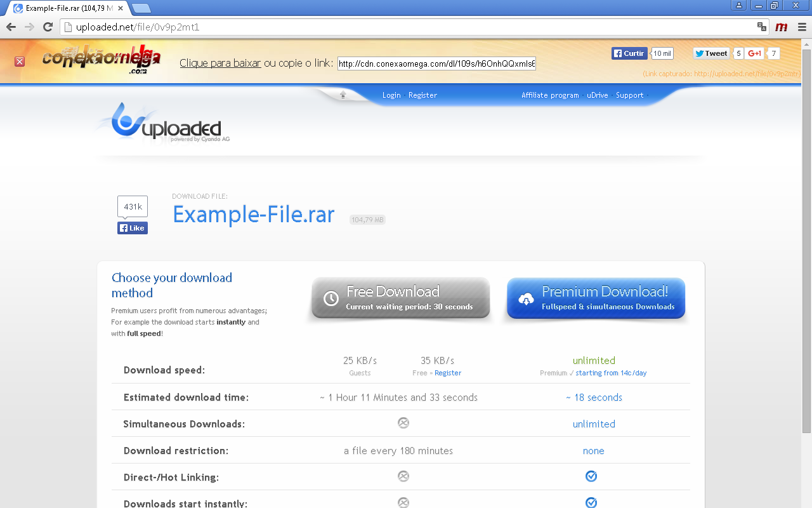
Task: Click the Tweet button
Action: click(x=711, y=53)
